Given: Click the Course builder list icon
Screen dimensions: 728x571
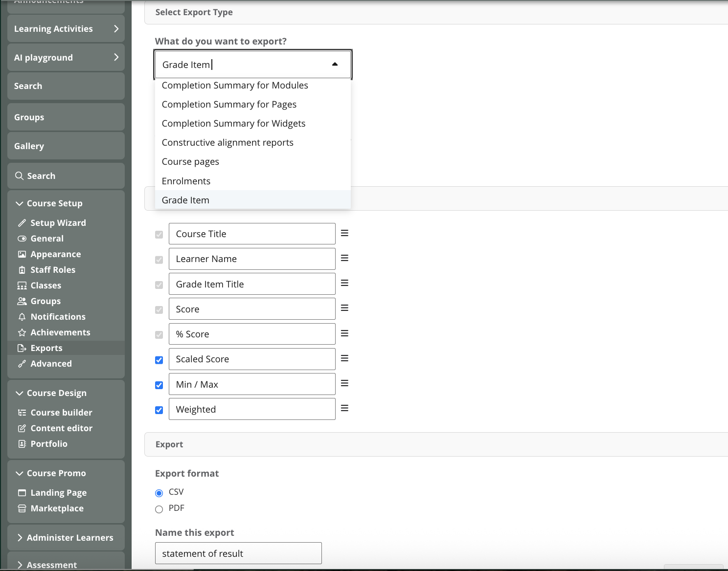Looking at the screenshot, I should [x=22, y=413].
